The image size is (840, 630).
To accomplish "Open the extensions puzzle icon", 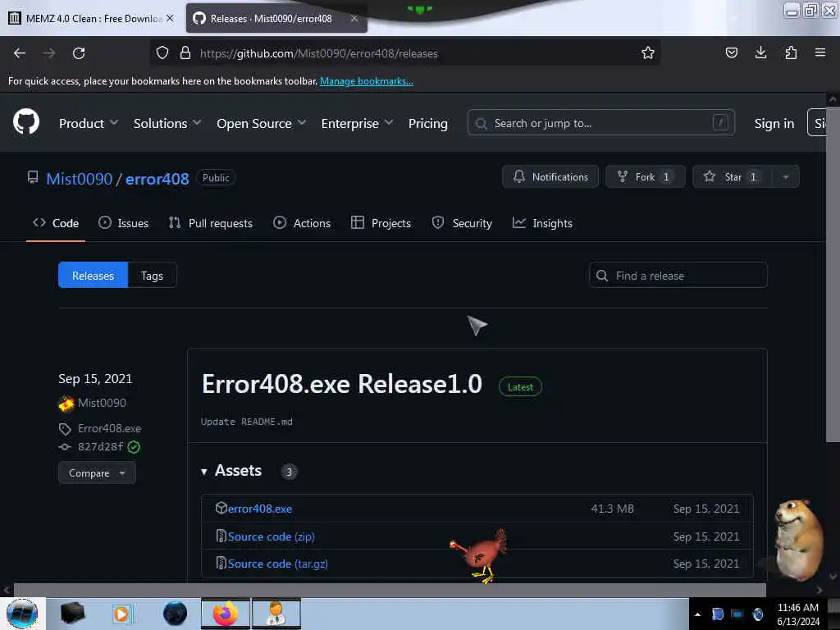I will pos(791,52).
